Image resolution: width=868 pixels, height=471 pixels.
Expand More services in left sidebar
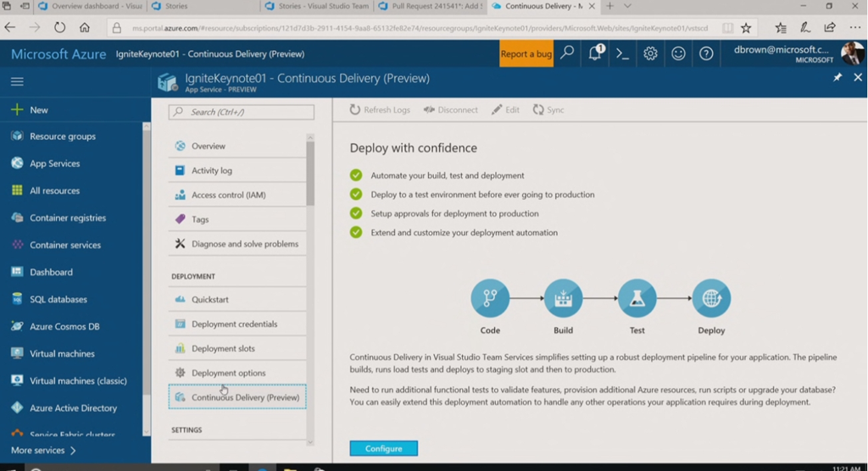(43, 450)
